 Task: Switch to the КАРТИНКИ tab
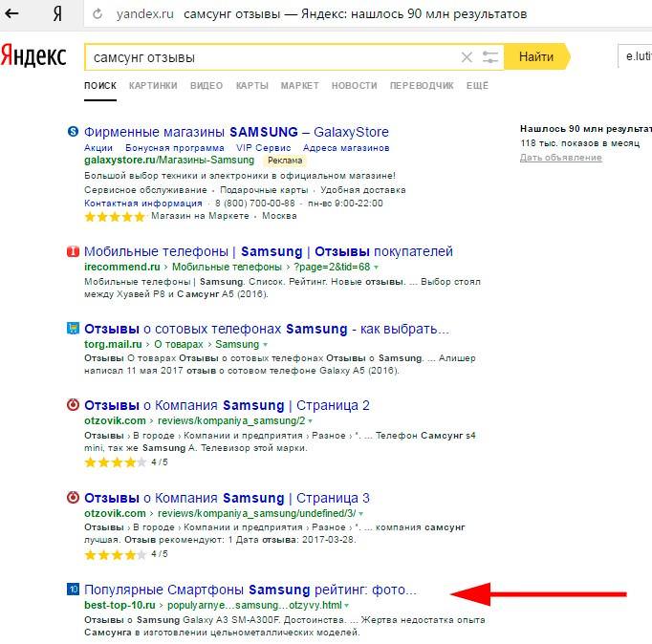coord(153,86)
